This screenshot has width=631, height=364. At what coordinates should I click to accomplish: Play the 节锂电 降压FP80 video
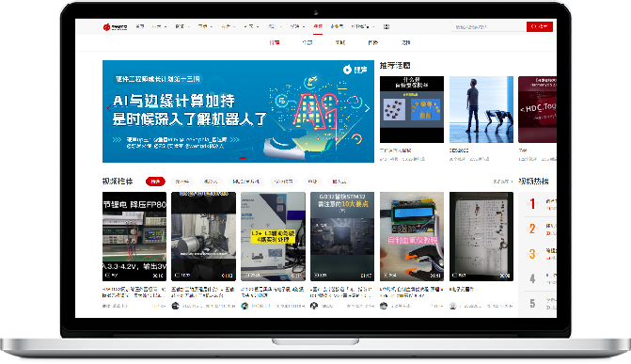point(134,236)
